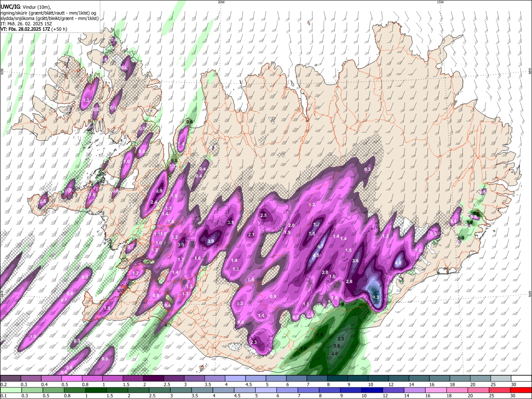
Task: Click the UWC/IG title in the header
Action: [10, 7]
